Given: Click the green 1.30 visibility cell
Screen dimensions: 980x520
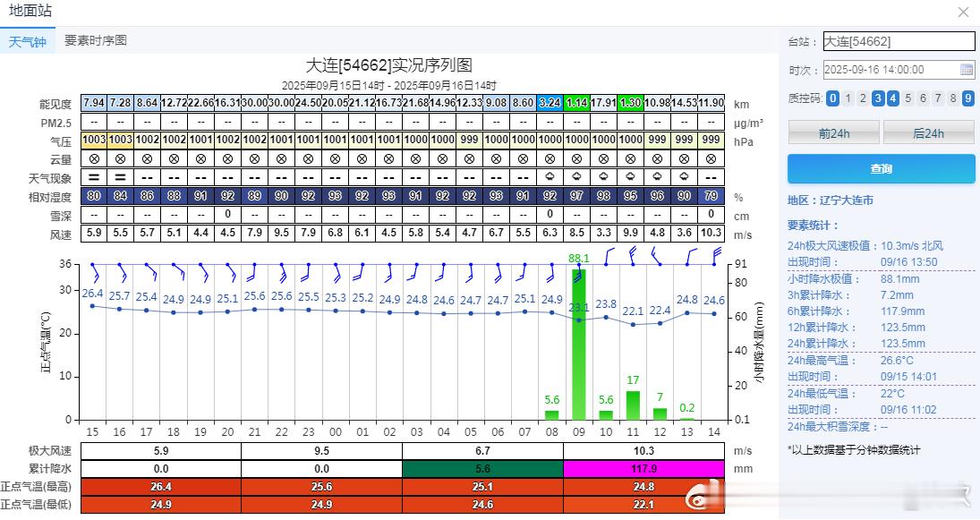Looking at the screenshot, I should point(631,103).
